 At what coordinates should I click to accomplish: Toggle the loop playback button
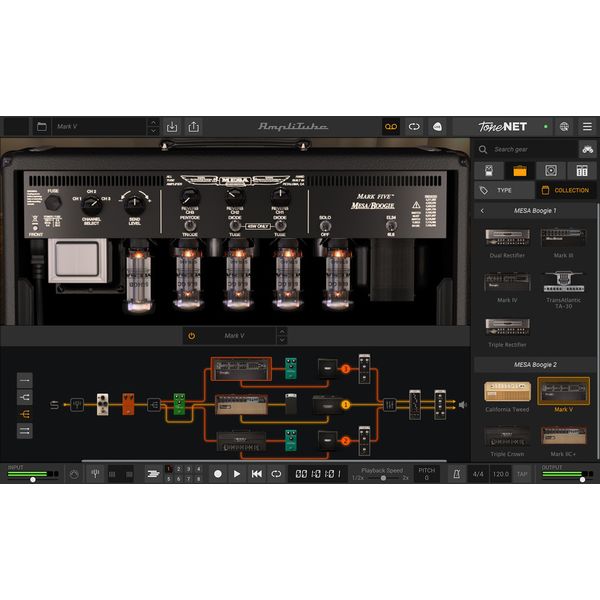pyautogui.click(x=276, y=474)
